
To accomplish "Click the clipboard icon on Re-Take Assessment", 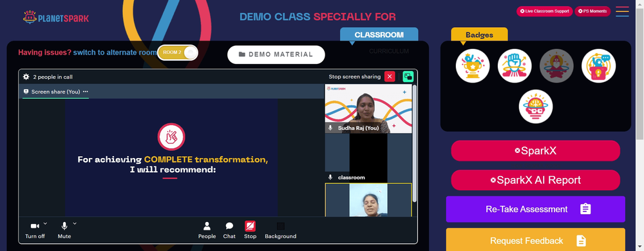I will pyautogui.click(x=585, y=209).
